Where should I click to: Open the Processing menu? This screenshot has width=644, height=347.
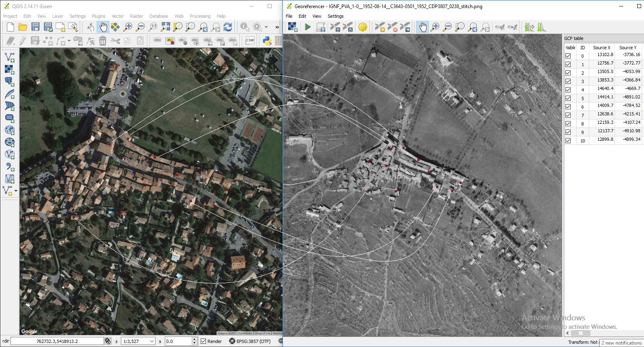pyautogui.click(x=200, y=16)
